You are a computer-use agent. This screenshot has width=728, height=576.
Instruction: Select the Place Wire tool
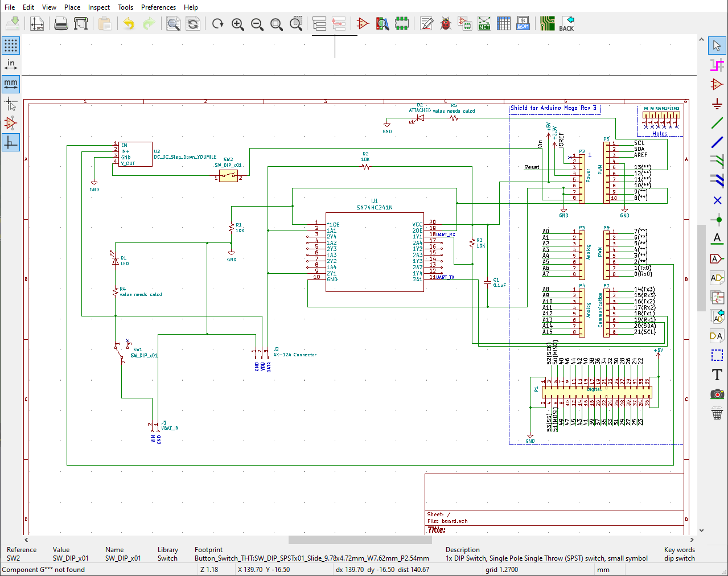tap(717, 123)
